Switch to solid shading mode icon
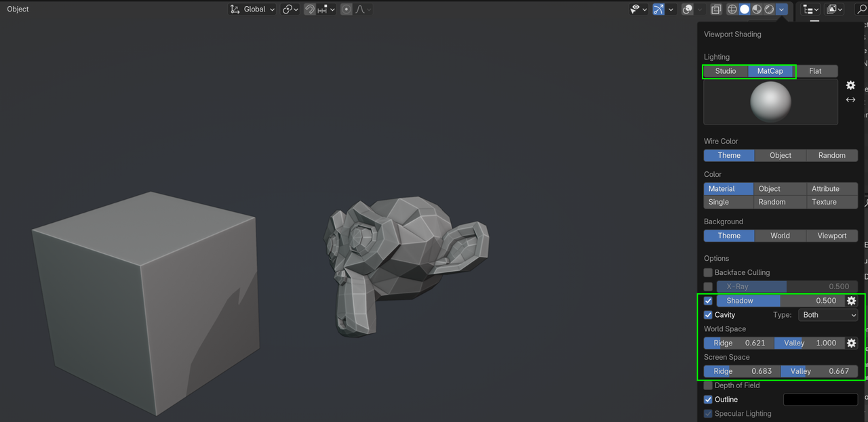 [x=745, y=9]
